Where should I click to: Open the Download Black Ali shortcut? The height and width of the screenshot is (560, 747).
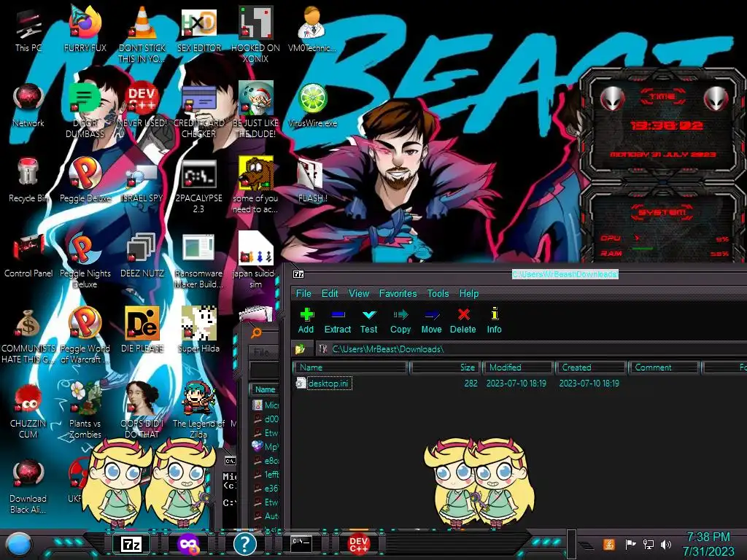pyautogui.click(x=28, y=486)
